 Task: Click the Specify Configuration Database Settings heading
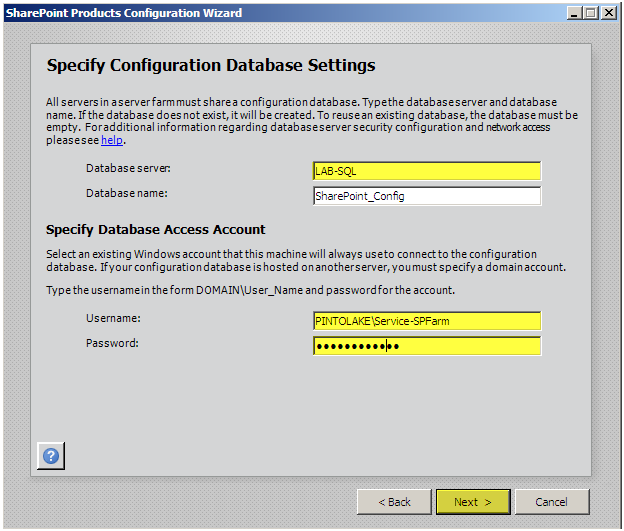point(211,65)
